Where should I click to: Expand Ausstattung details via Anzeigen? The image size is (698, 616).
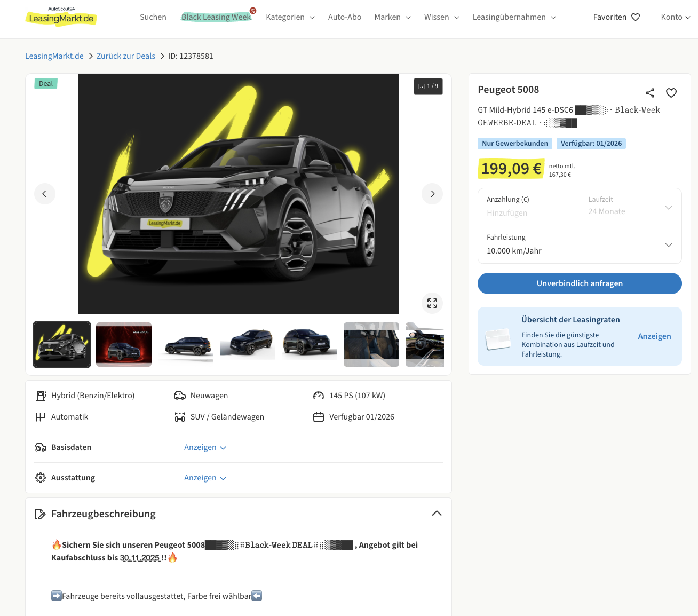click(x=205, y=478)
